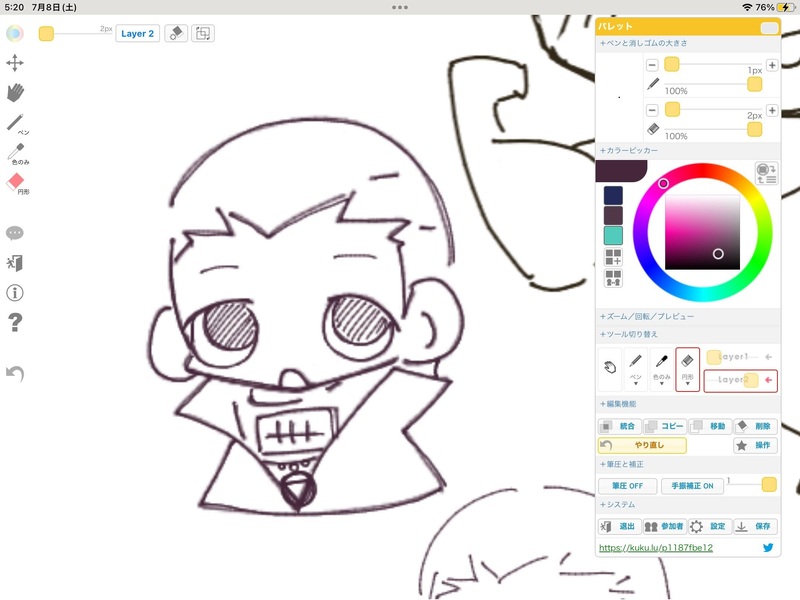
Task: Open the Layer 2 selector in top toolbar
Action: (x=137, y=34)
